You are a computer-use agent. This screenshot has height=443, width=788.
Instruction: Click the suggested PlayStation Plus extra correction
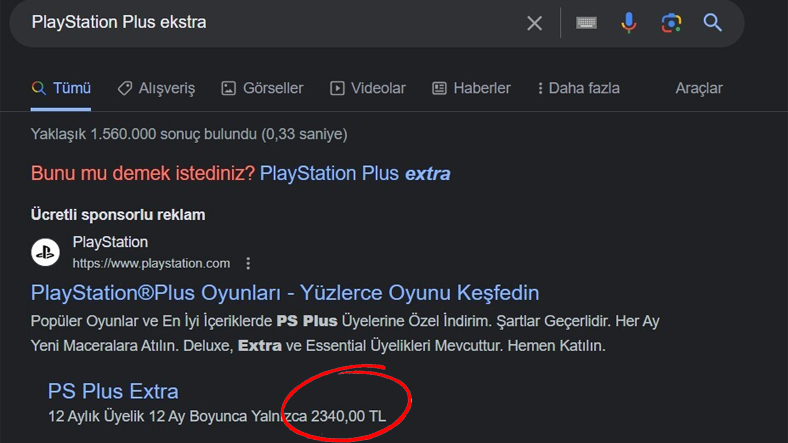[355, 173]
